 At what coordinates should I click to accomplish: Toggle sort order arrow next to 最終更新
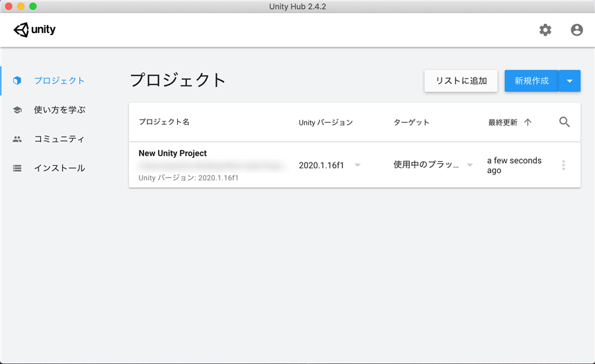pos(528,122)
